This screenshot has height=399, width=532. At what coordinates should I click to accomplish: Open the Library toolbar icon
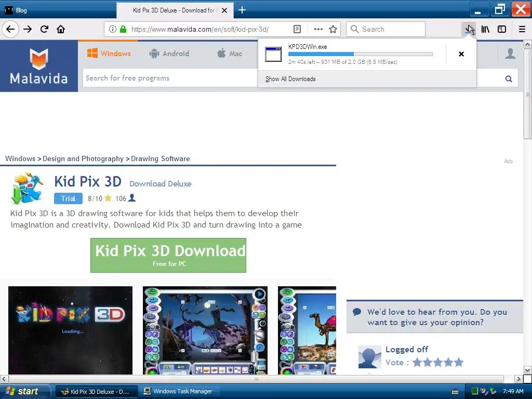(486, 29)
